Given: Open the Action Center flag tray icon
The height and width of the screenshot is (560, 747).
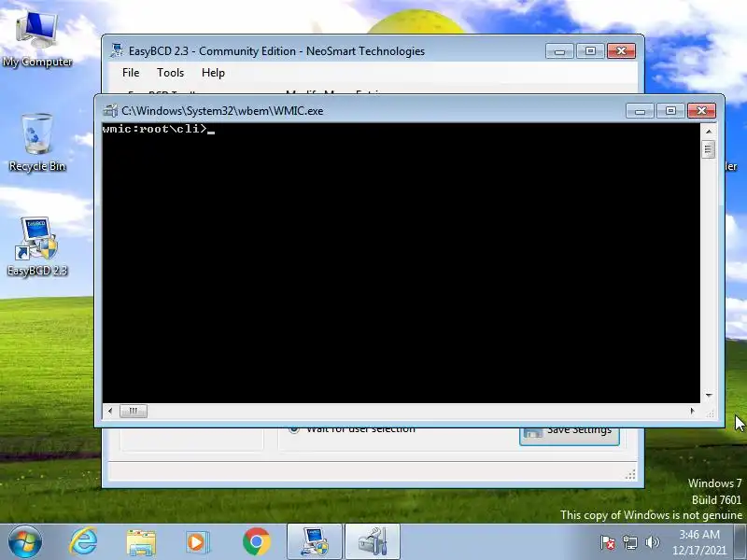Looking at the screenshot, I should click(608, 542).
